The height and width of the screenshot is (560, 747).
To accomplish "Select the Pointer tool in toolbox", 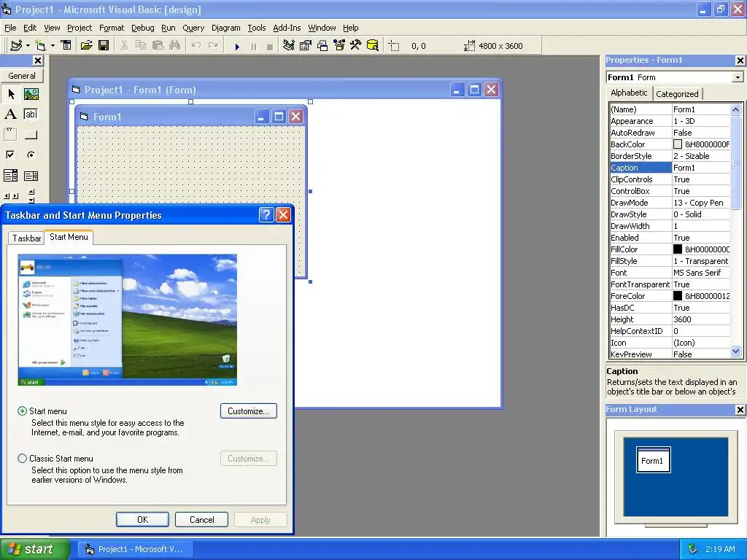I will 11,94.
